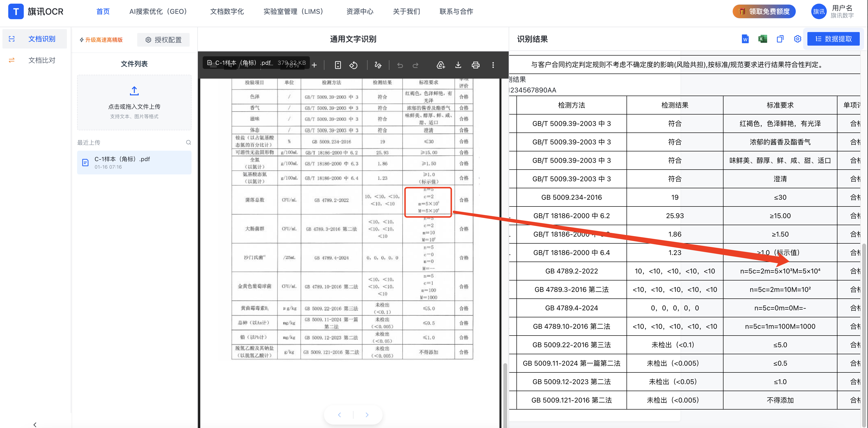Export recognition result to Excel

(x=763, y=39)
